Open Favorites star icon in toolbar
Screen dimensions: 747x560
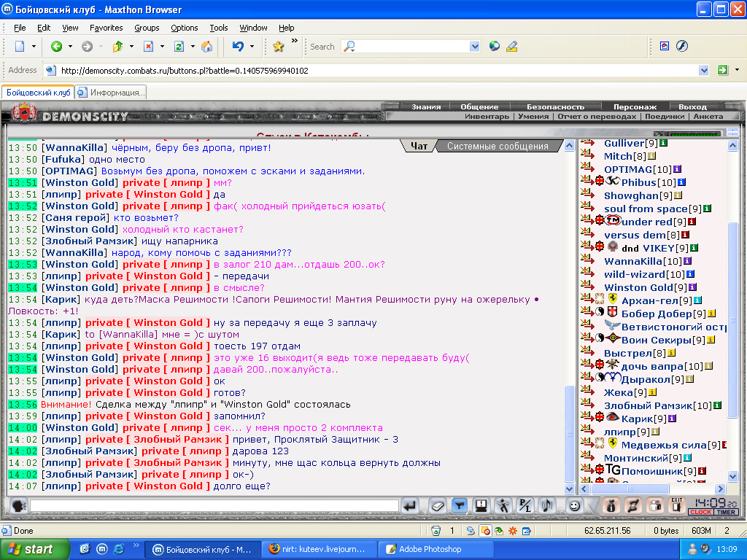tap(278, 46)
